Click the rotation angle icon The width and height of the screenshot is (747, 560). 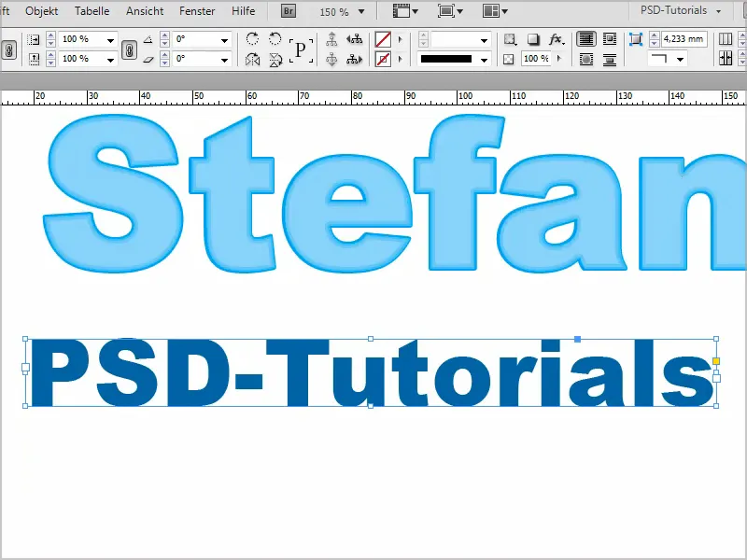(148, 39)
